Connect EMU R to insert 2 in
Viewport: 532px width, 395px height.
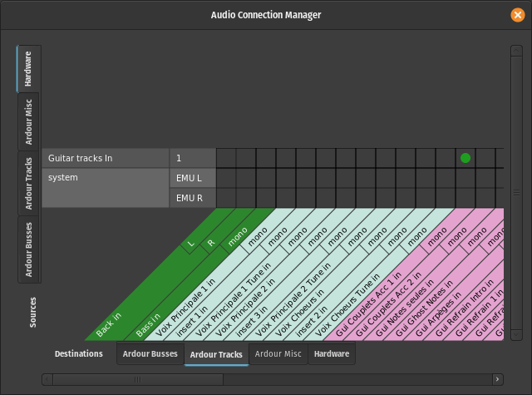[x=426, y=198]
